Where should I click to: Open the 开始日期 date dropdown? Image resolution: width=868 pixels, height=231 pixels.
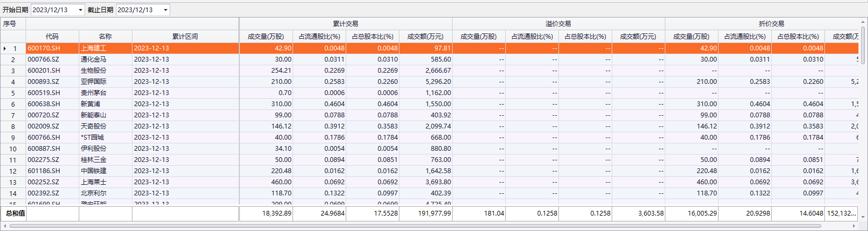80,10
